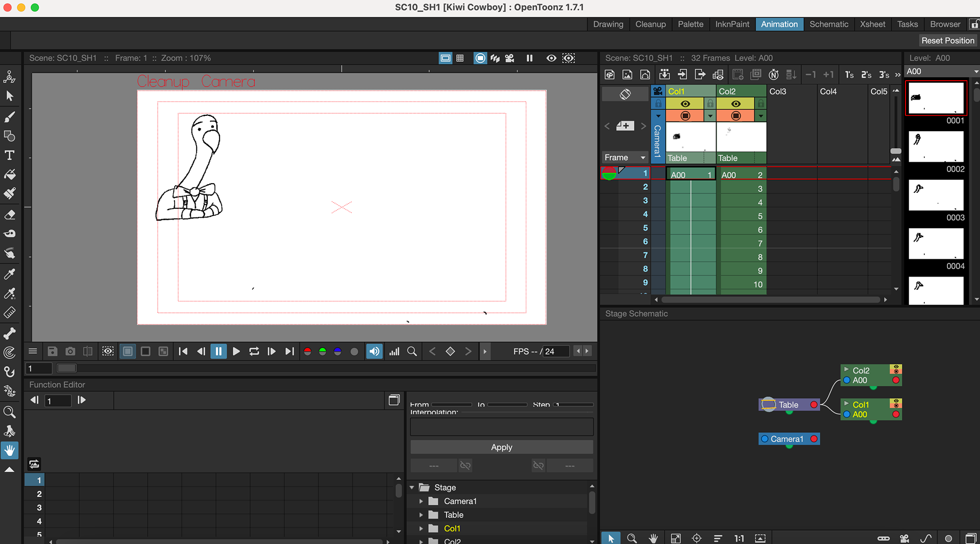
Task: Click the Set Key diamond icon
Action: 450,351
